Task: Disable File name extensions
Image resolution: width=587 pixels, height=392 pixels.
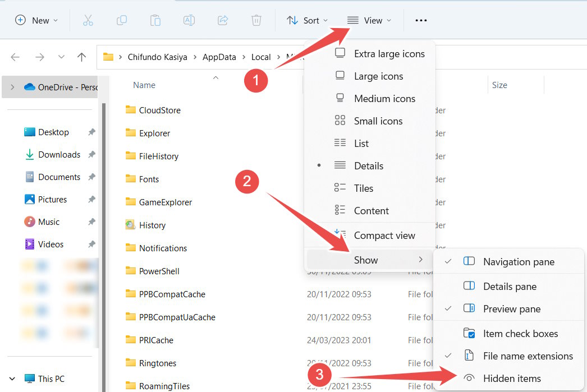Action: pos(528,356)
